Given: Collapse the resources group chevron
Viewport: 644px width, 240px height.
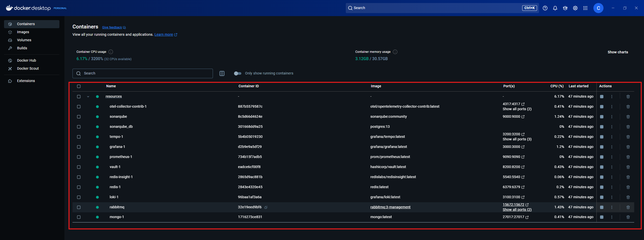Looking at the screenshot, I should (88, 97).
